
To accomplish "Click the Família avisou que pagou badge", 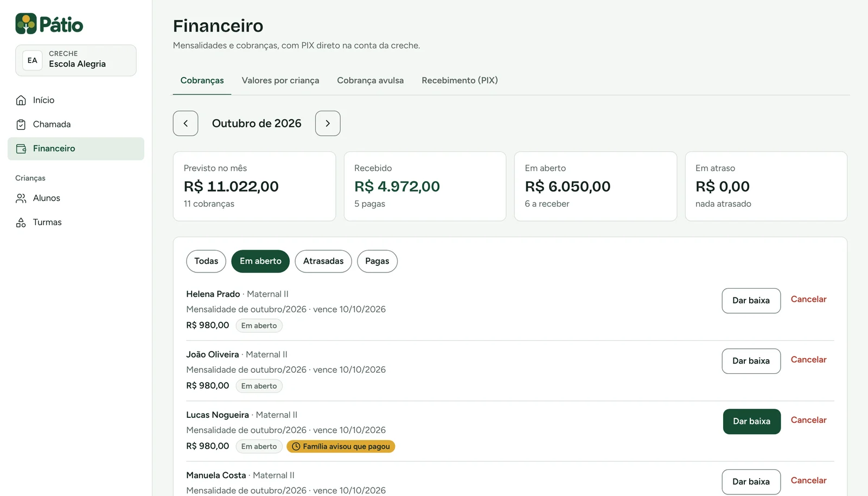I will 341,447.
